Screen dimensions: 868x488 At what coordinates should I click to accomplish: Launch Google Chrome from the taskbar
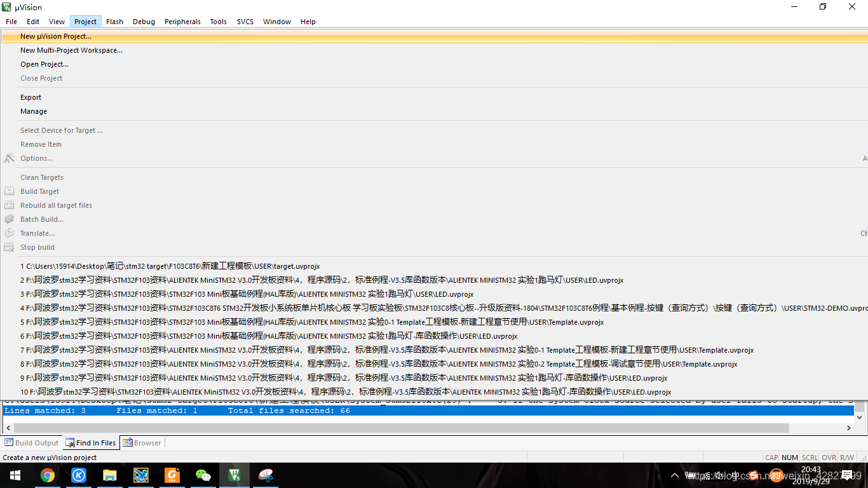pos(47,475)
